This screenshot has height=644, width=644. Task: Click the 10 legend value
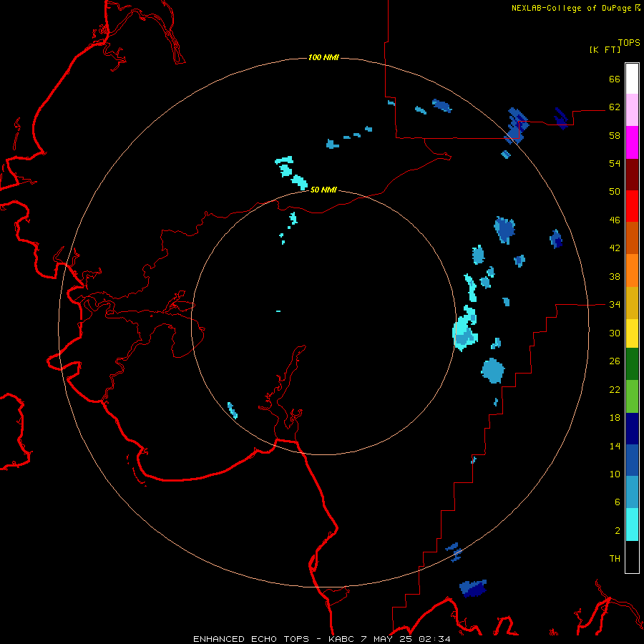coord(615,474)
